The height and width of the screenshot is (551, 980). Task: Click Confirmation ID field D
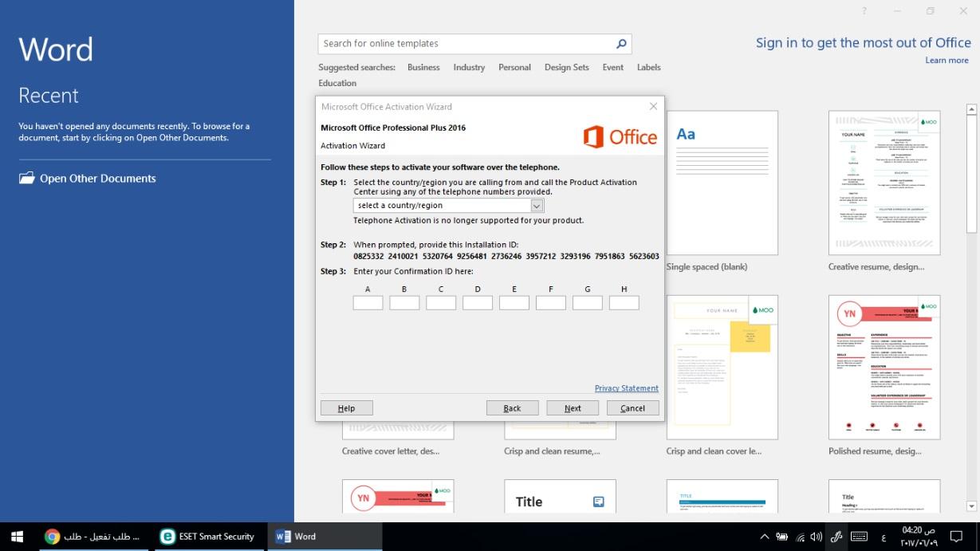(x=478, y=303)
